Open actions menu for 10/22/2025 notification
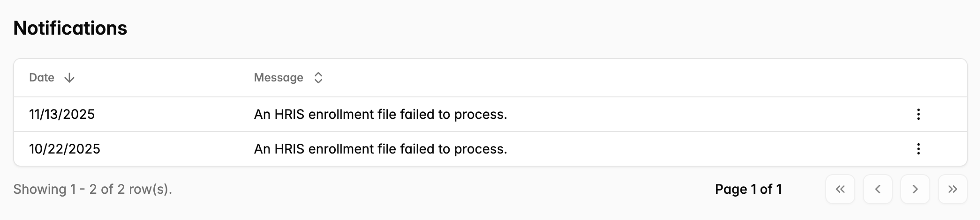 (918, 149)
